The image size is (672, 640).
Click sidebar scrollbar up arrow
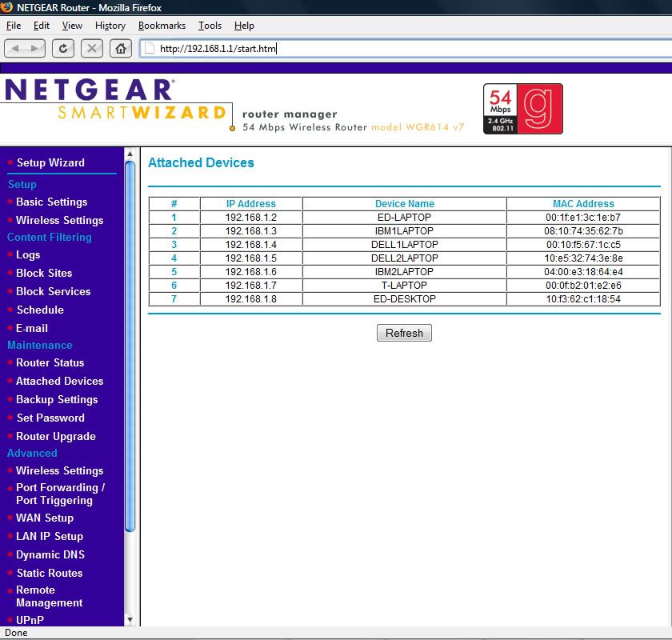coord(130,154)
